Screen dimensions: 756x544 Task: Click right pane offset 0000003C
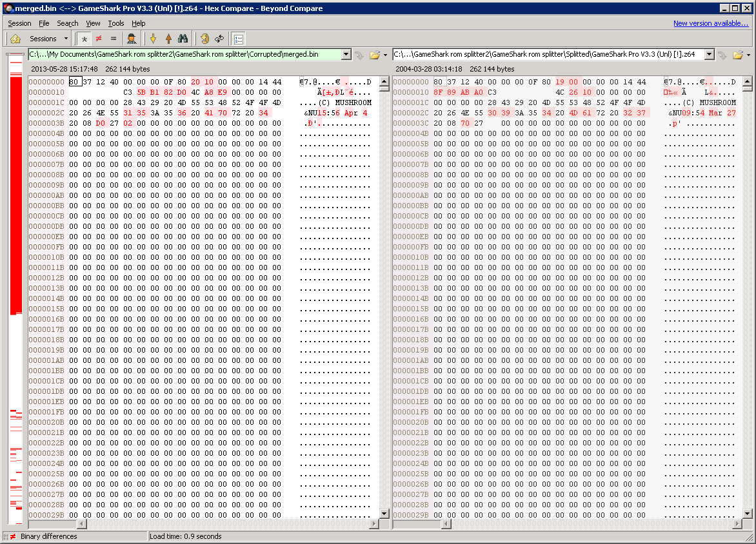coord(411,123)
